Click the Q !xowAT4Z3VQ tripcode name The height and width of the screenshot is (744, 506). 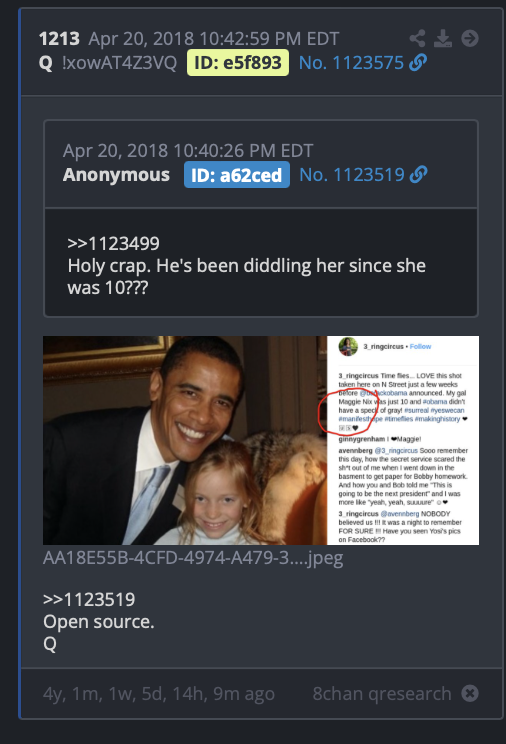click(108, 63)
